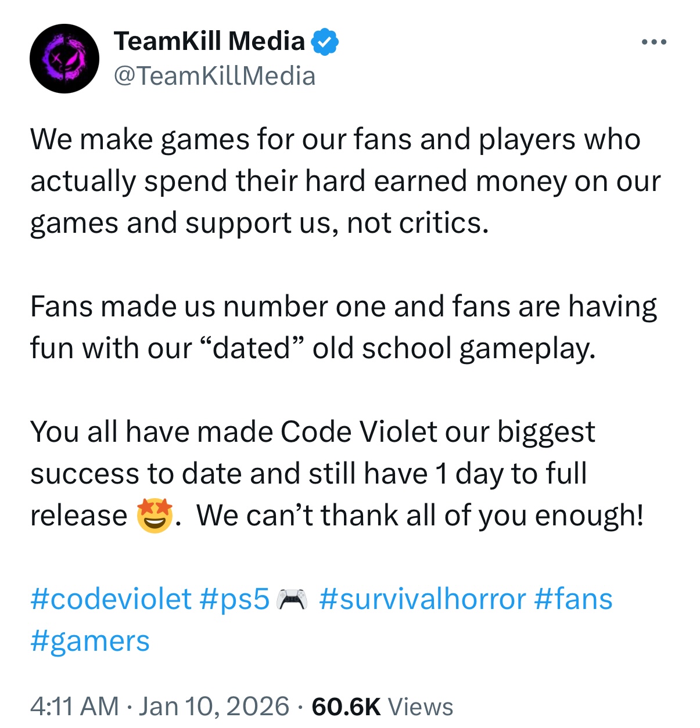Viewport: 700px width, 728px height.
Task: Click the Jan 10, 2026 date
Action: click(214, 707)
